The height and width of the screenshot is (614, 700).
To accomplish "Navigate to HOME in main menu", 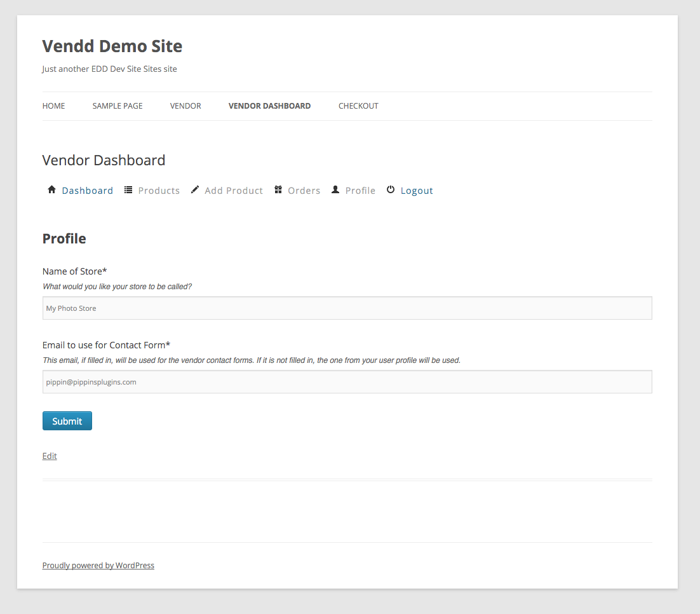I will [x=53, y=106].
